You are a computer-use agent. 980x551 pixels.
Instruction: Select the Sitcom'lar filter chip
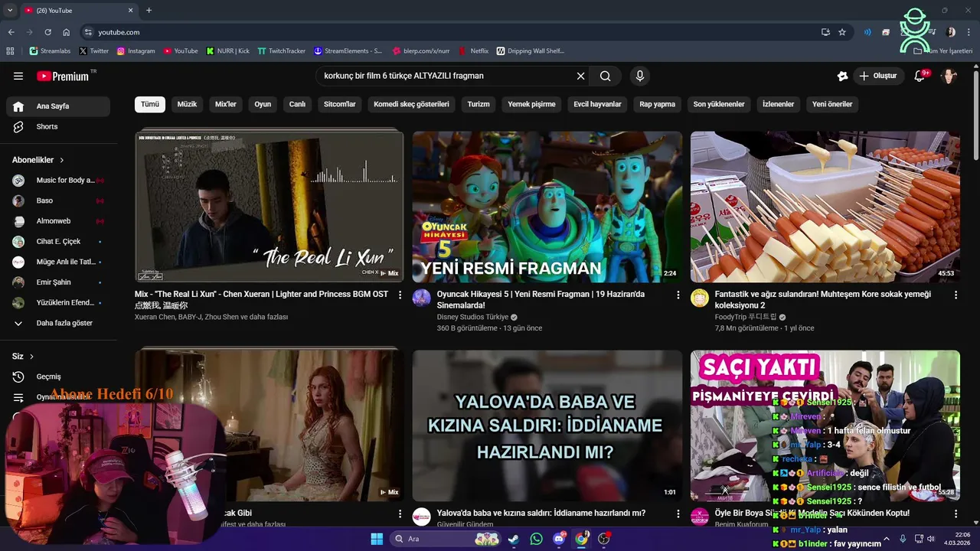pos(340,104)
